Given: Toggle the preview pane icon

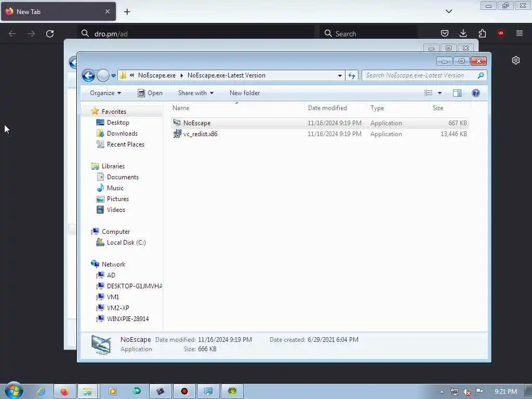Looking at the screenshot, I should click(x=457, y=93).
